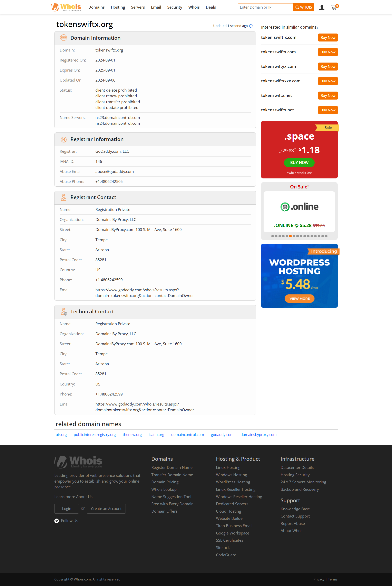Open the Email menu
Viewport: 392px width, 586px height.
pos(156,7)
